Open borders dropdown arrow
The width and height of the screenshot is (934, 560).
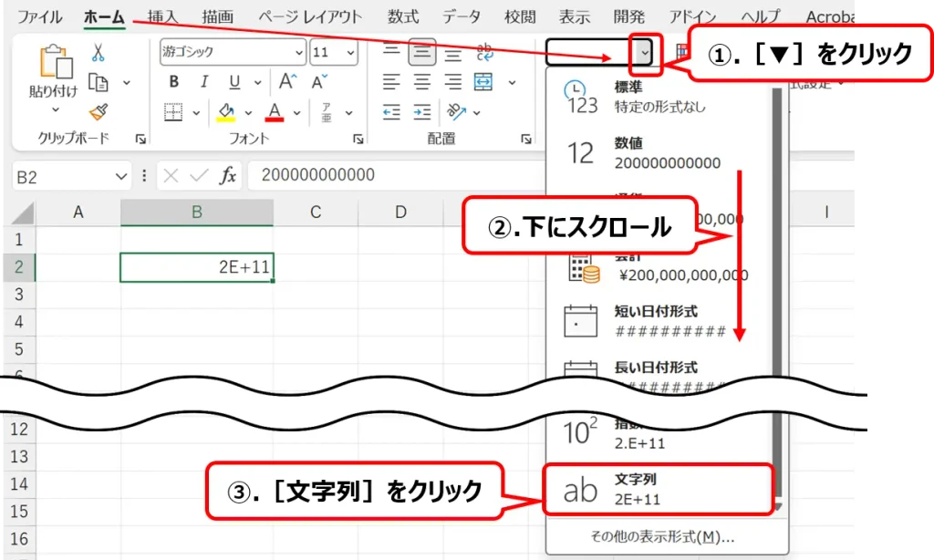[x=196, y=112]
